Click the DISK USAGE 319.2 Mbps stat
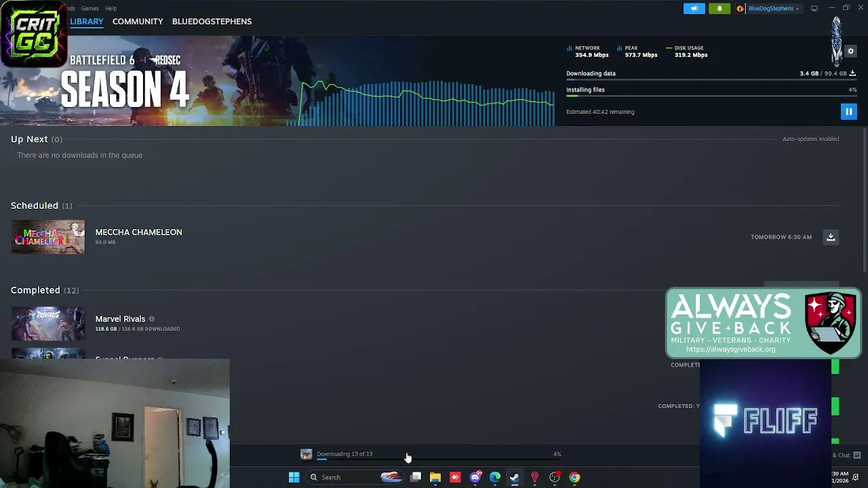The width and height of the screenshot is (868, 488). point(687,52)
